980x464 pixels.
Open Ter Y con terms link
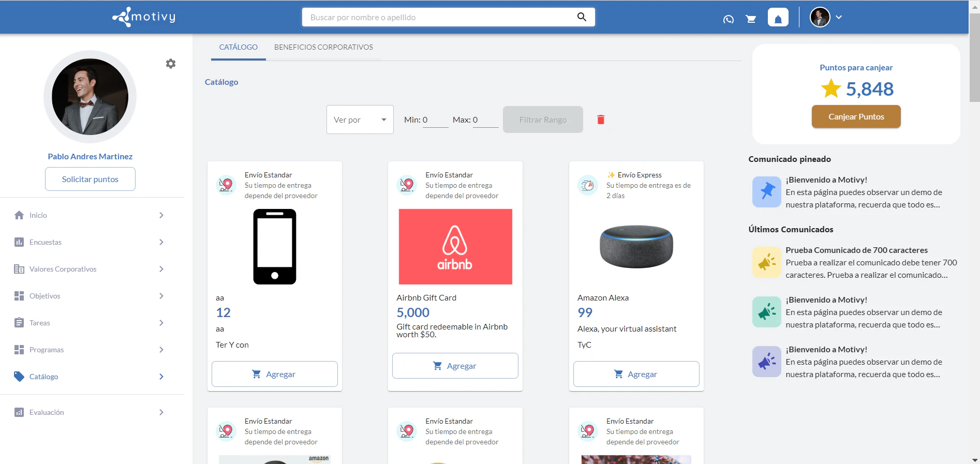[232, 345]
